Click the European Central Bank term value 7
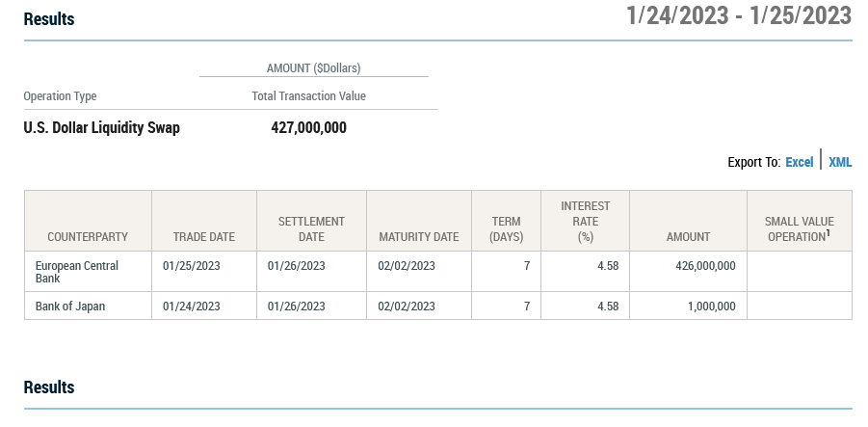868x427 pixels. pyautogui.click(x=527, y=266)
